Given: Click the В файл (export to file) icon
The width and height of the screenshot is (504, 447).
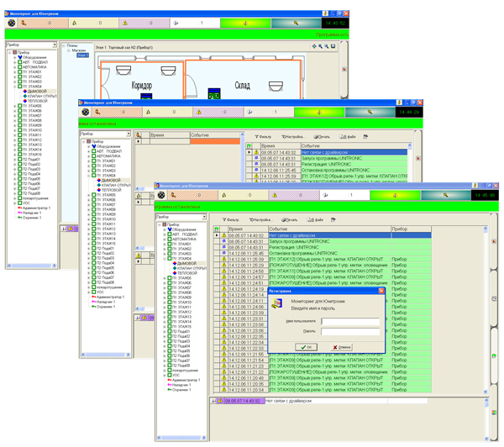Looking at the screenshot, I should click(x=318, y=219).
